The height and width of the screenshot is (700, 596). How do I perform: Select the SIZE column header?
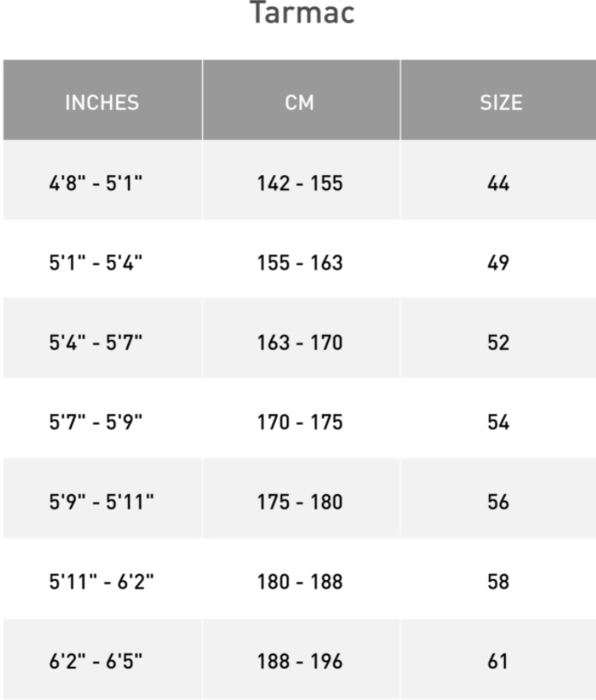click(x=500, y=102)
